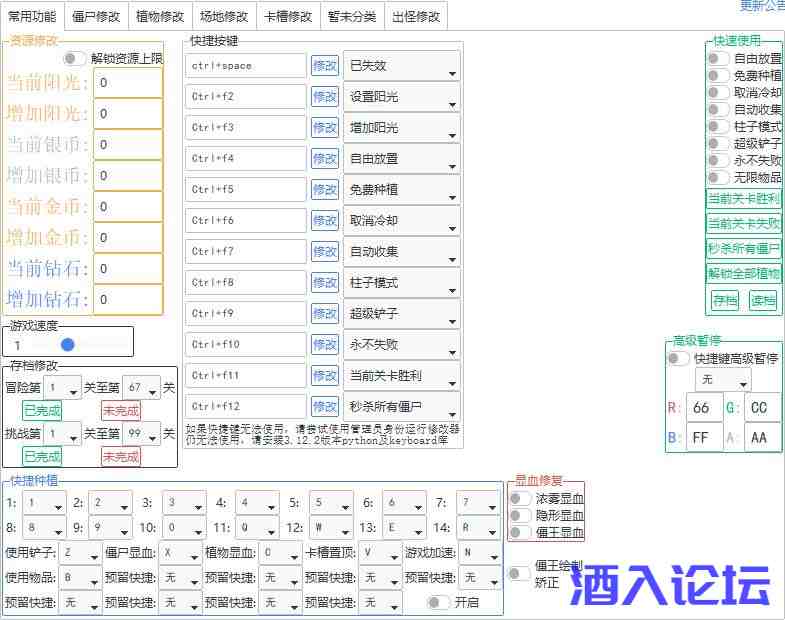Screen dimensions: 785x620
Task: Click the 解锁全部植物 button
Action: pyautogui.click(x=744, y=274)
